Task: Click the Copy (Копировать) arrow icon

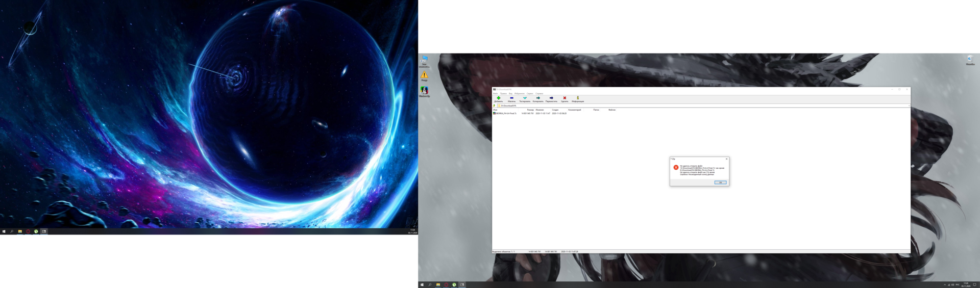Action: click(x=538, y=98)
